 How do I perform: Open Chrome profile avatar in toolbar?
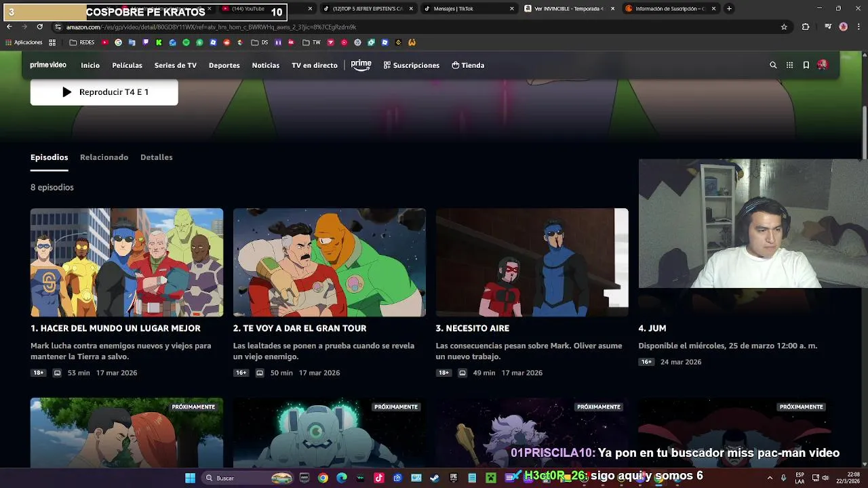point(843,27)
